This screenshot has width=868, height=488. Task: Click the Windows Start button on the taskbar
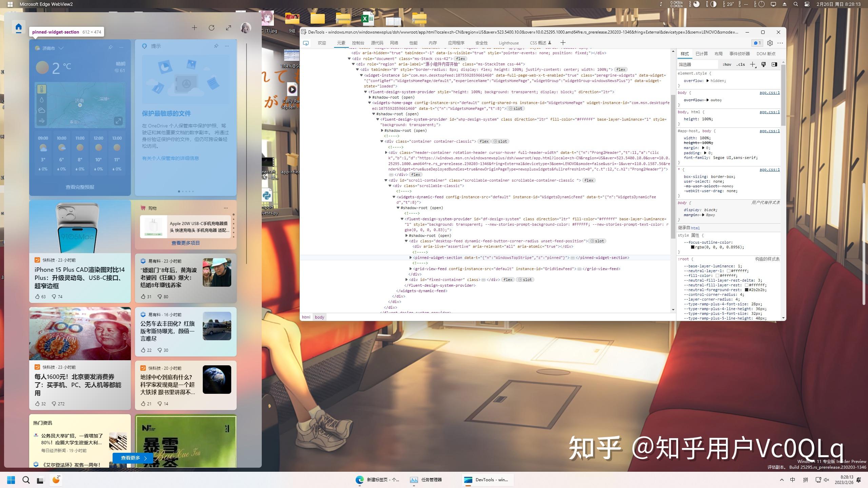[11, 480]
